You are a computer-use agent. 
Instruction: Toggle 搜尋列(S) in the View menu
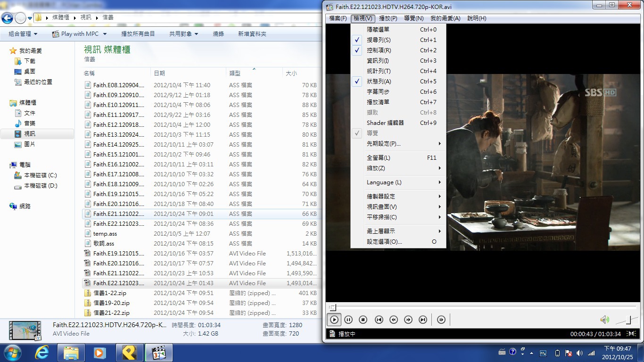tap(398, 40)
